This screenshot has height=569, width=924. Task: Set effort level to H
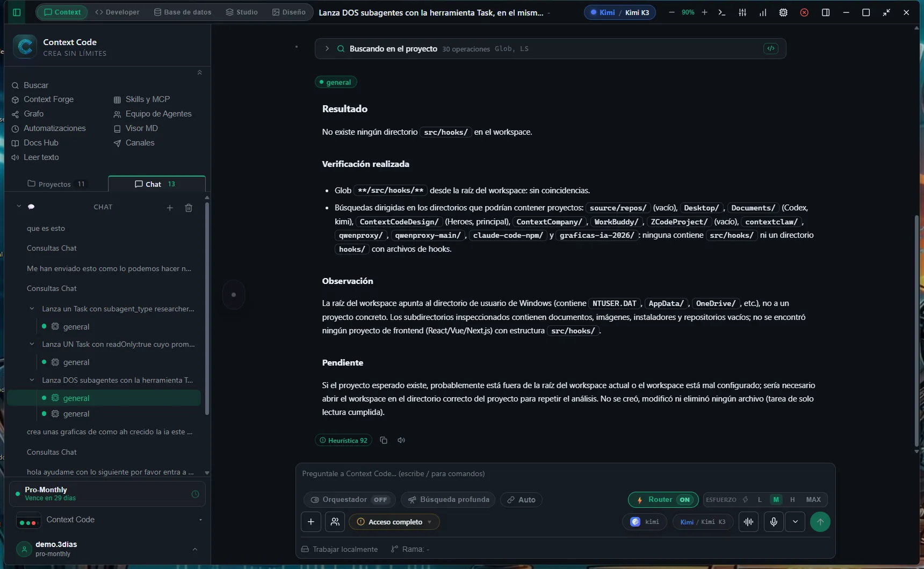click(792, 500)
